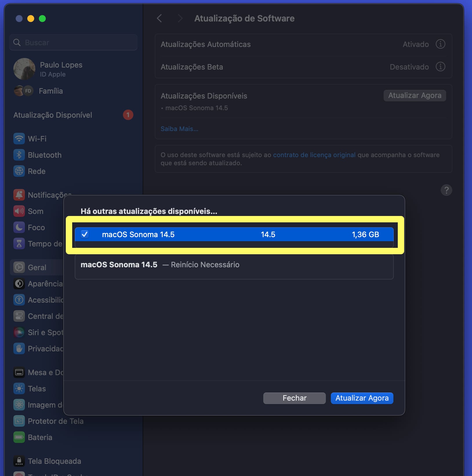Go back with the left chevron
This screenshot has width=472, height=476.
(x=159, y=18)
